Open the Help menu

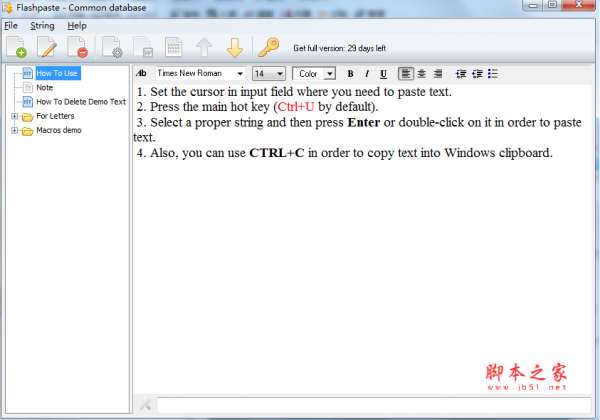(x=77, y=26)
